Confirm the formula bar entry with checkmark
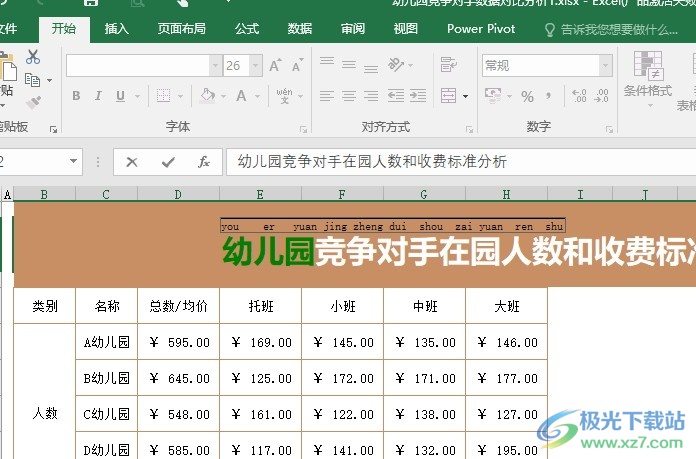Viewport: 696px width, 459px height. coord(168,162)
